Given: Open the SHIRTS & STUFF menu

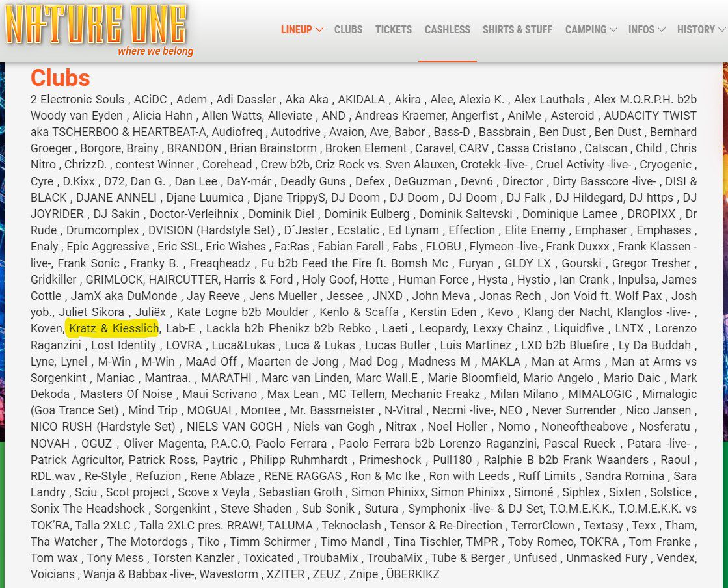Looking at the screenshot, I should point(517,29).
